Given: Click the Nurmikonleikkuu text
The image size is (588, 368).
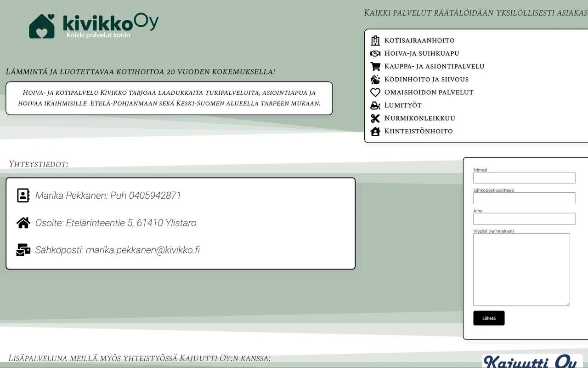Looking at the screenshot, I should pyautogui.click(x=419, y=118).
